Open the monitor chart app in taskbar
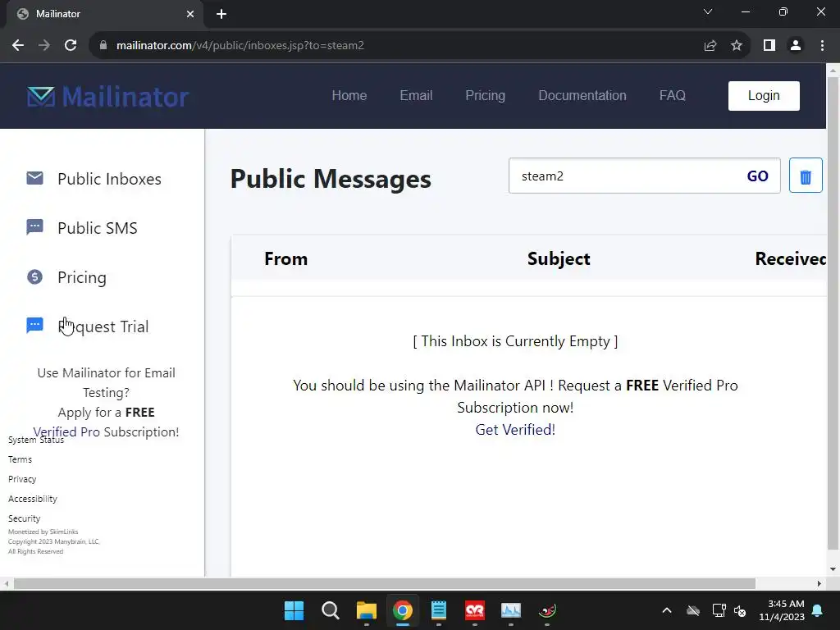Image resolution: width=840 pixels, height=630 pixels. click(510, 610)
